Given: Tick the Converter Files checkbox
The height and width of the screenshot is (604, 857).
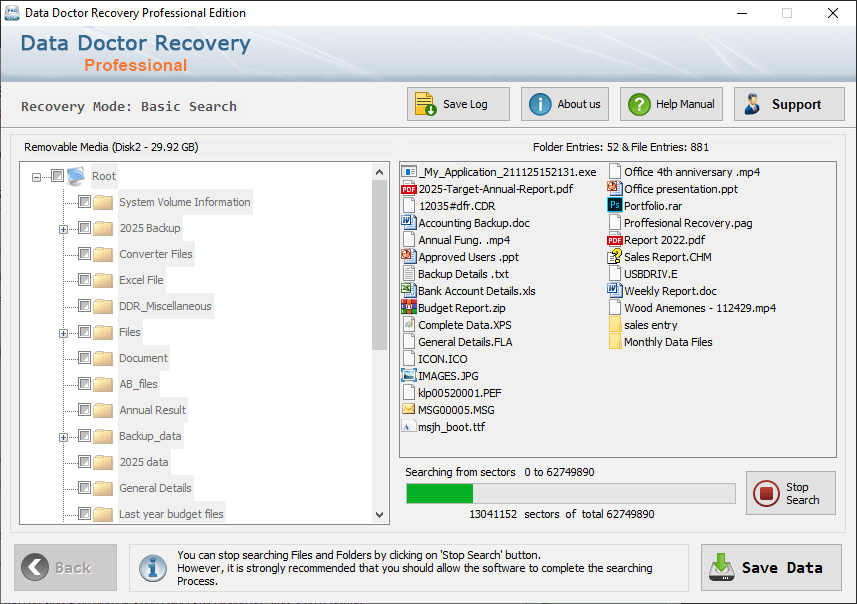Looking at the screenshot, I should pos(84,254).
